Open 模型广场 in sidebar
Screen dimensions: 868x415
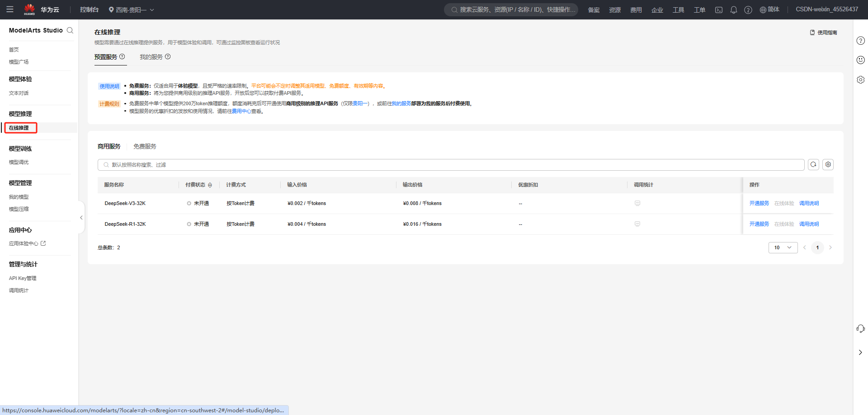tap(19, 62)
